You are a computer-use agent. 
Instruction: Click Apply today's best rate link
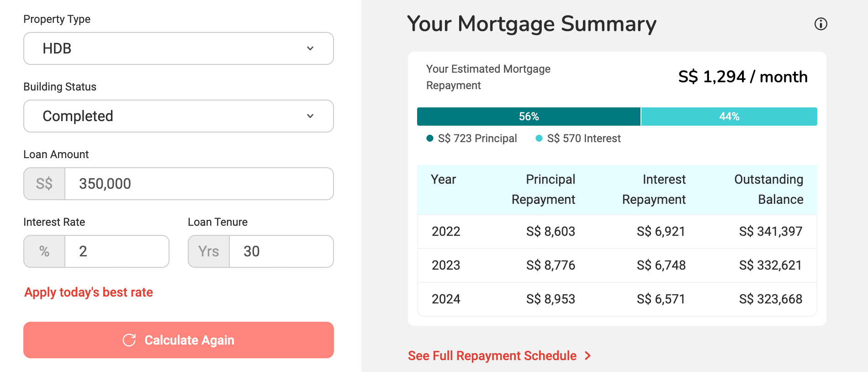click(89, 292)
